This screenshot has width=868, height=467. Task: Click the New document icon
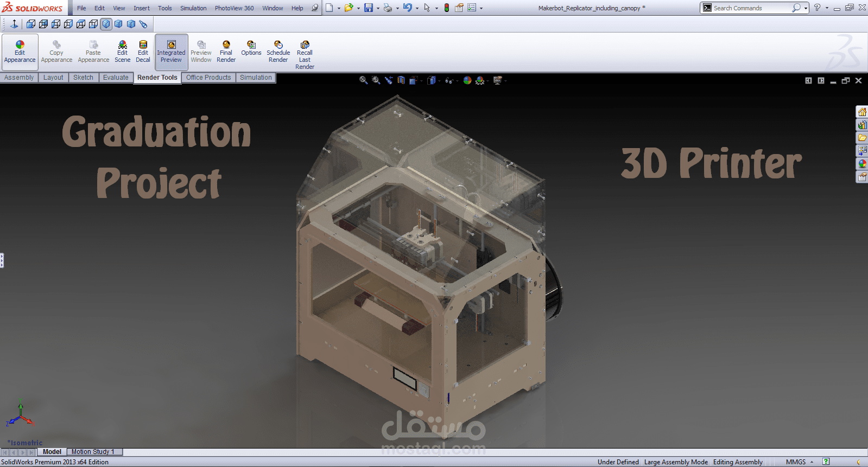point(329,8)
